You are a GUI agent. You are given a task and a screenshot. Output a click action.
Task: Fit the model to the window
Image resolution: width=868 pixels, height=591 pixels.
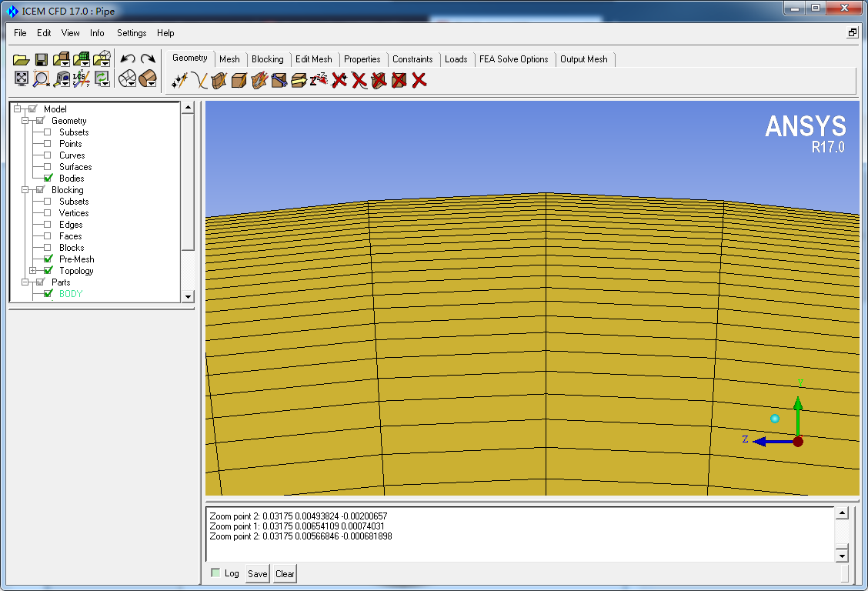click(21, 78)
